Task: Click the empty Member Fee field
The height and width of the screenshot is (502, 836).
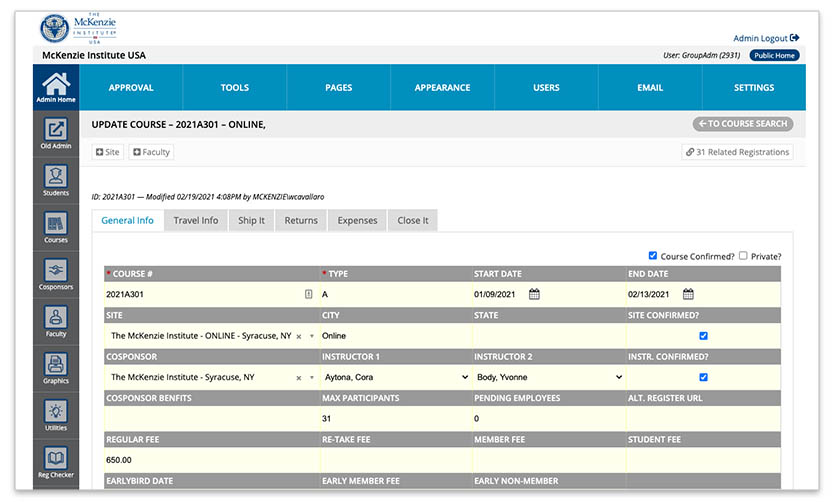Action: tap(549, 460)
